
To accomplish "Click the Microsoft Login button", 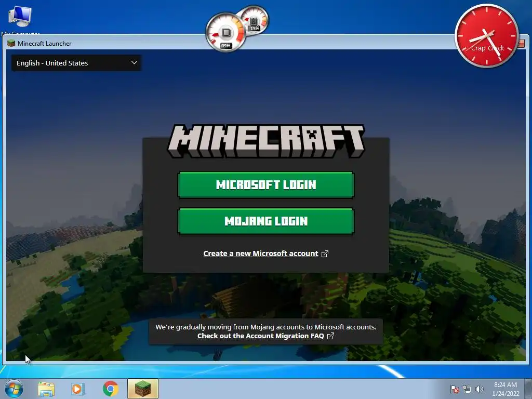I will [265, 185].
